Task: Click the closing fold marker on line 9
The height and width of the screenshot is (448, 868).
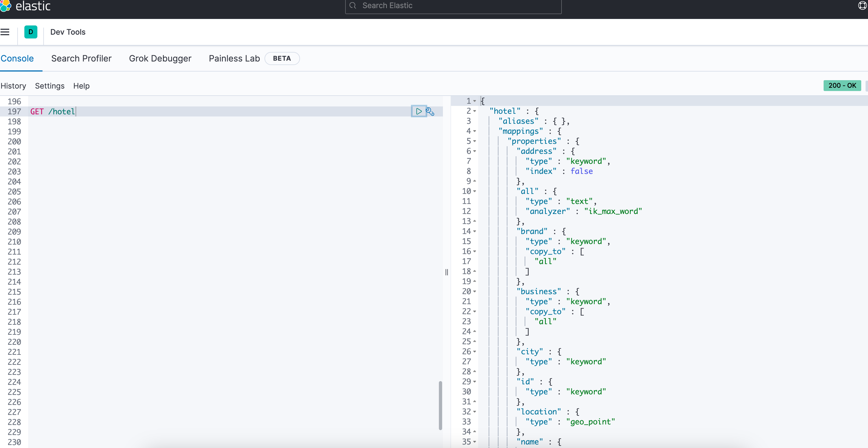Action: [x=474, y=181]
